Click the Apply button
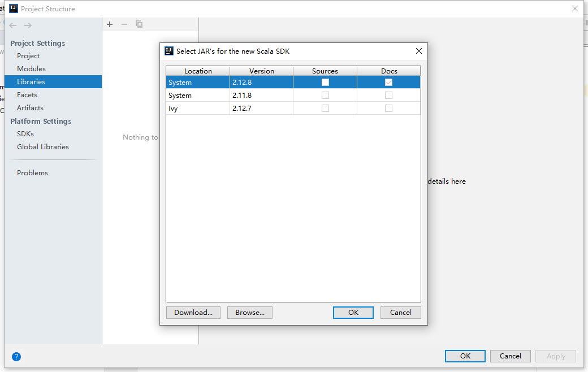The height and width of the screenshot is (372, 588). click(556, 356)
